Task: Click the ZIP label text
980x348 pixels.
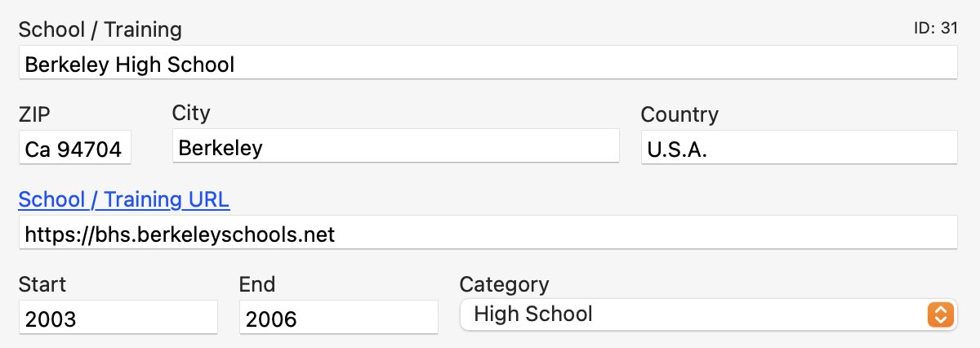Action: 34,115
